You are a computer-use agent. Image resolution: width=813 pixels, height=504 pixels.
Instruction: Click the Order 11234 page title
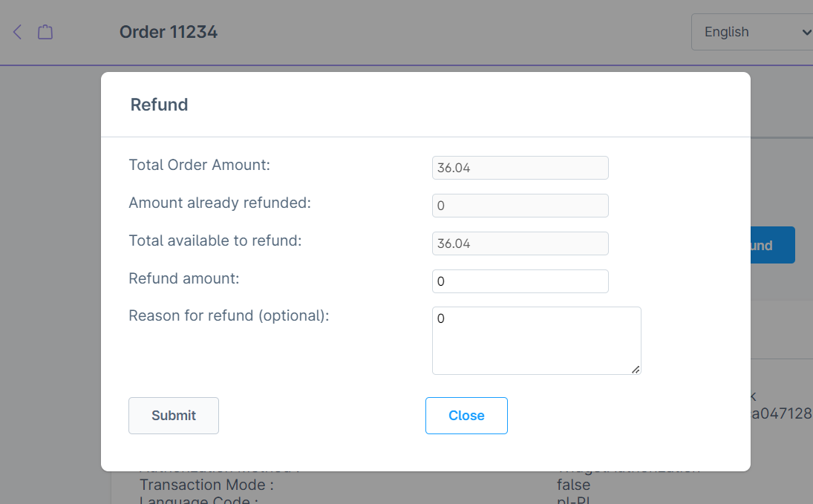click(169, 32)
